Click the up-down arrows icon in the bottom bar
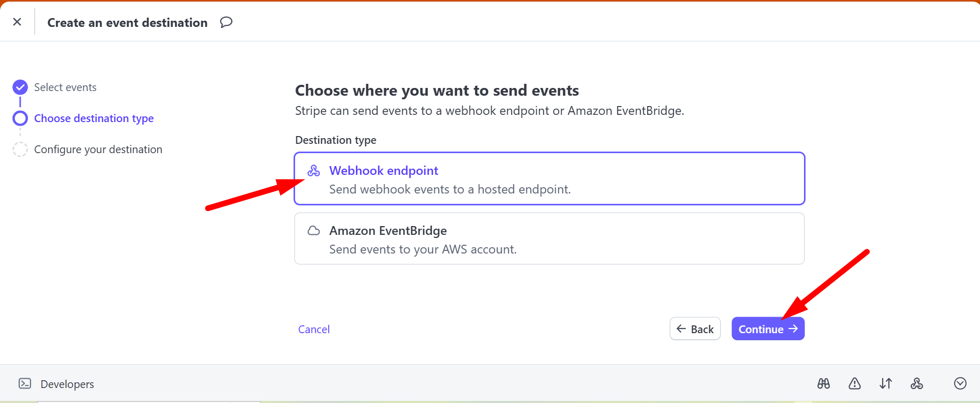The image size is (980, 403). coord(885,383)
